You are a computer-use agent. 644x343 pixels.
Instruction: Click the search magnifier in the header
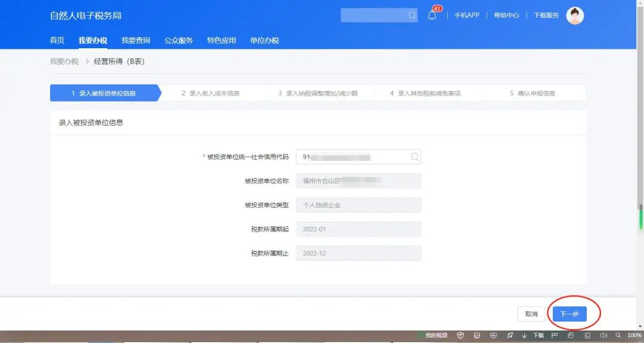point(412,15)
